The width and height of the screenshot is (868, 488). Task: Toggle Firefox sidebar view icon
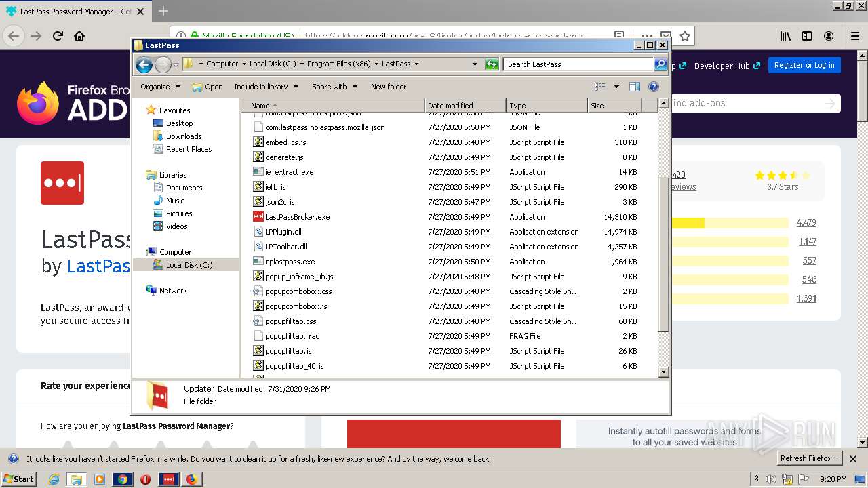point(807,36)
